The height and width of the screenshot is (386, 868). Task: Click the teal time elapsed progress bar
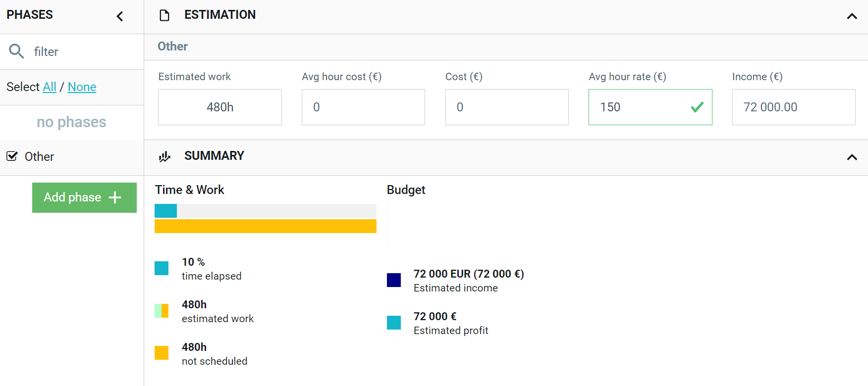[x=165, y=211]
